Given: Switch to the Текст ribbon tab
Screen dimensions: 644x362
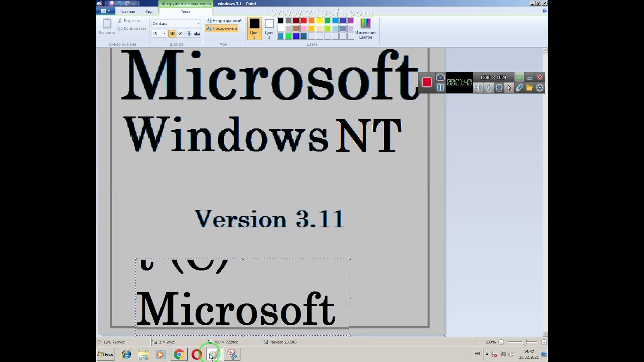Looking at the screenshot, I should [x=186, y=11].
